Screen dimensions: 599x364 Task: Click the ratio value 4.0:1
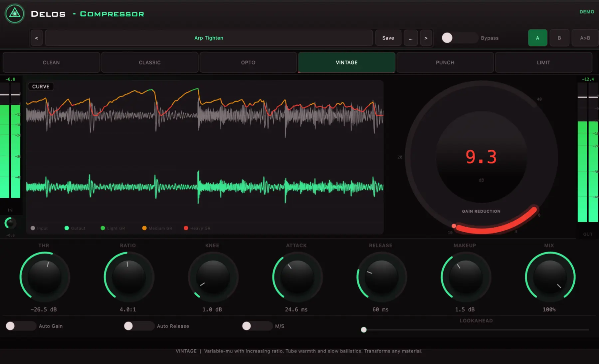click(128, 309)
